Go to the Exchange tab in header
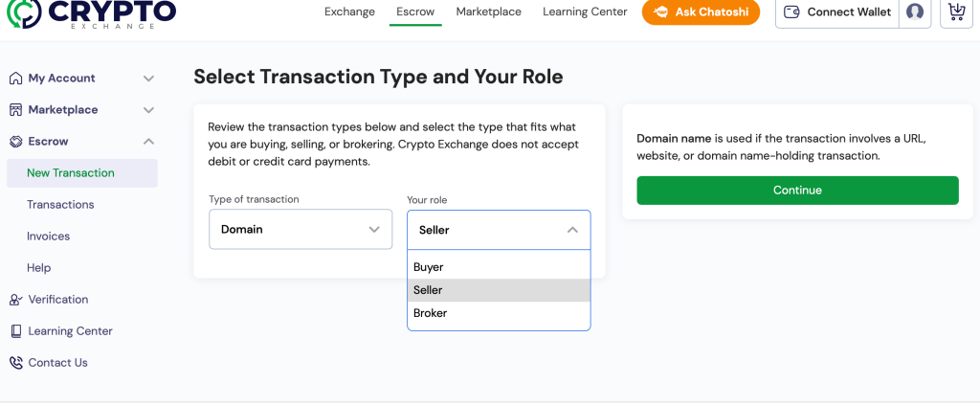This screenshot has height=406, width=980. tap(349, 12)
